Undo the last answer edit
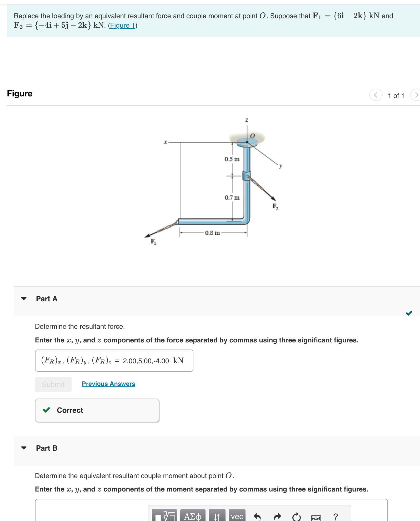Viewport: 420px width, 521px height. click(x=257, y=517)
